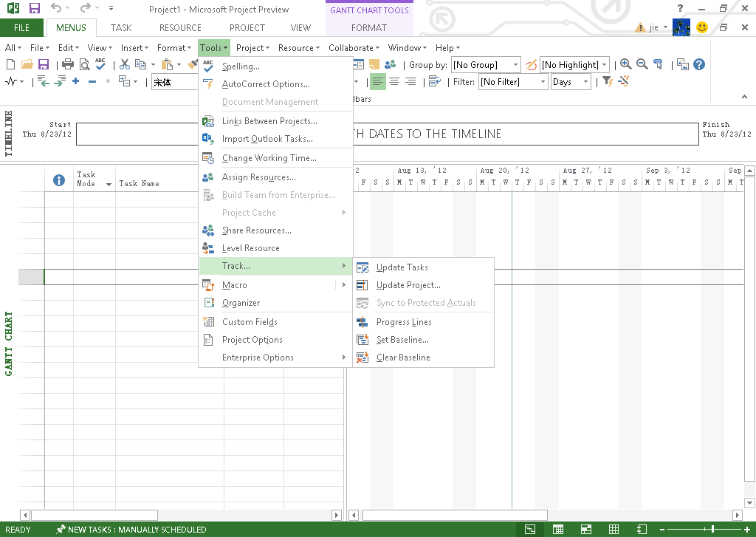Click the Assign Resources people icon in toolbar
This screenshot has width=756, height=537.
[x=390, y=64]
